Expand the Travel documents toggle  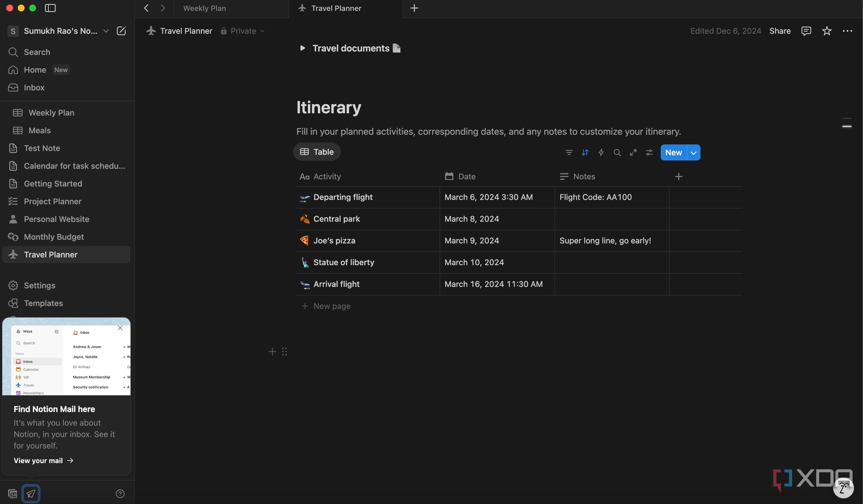pos(302,48)
